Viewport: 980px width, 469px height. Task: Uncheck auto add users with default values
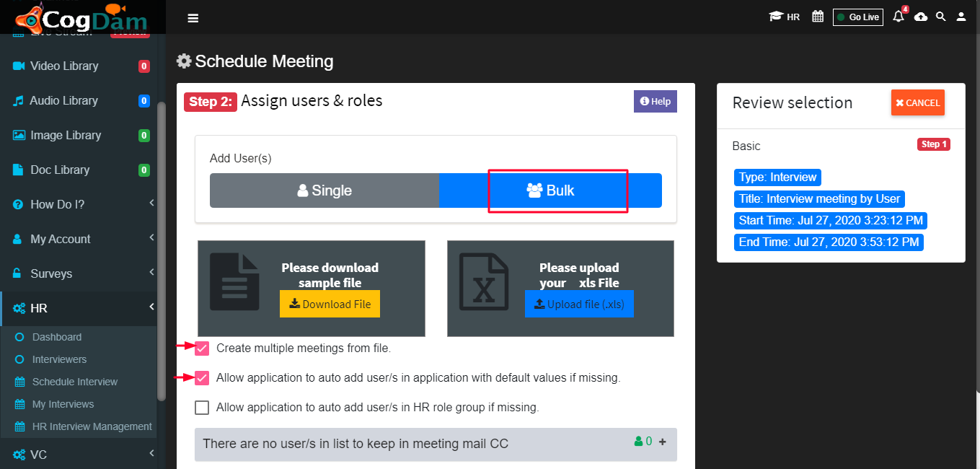pos(202,378)
